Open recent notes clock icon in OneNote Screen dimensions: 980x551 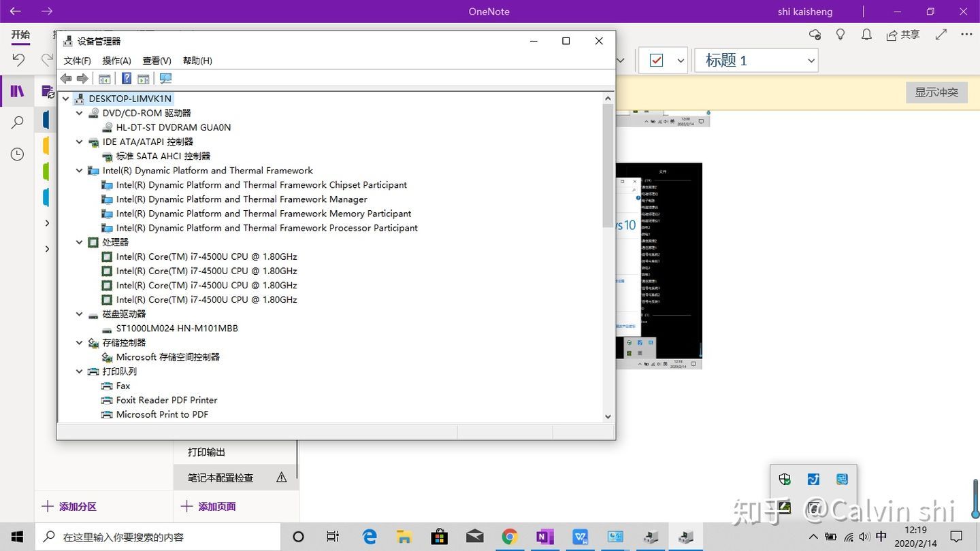[17, 154]
